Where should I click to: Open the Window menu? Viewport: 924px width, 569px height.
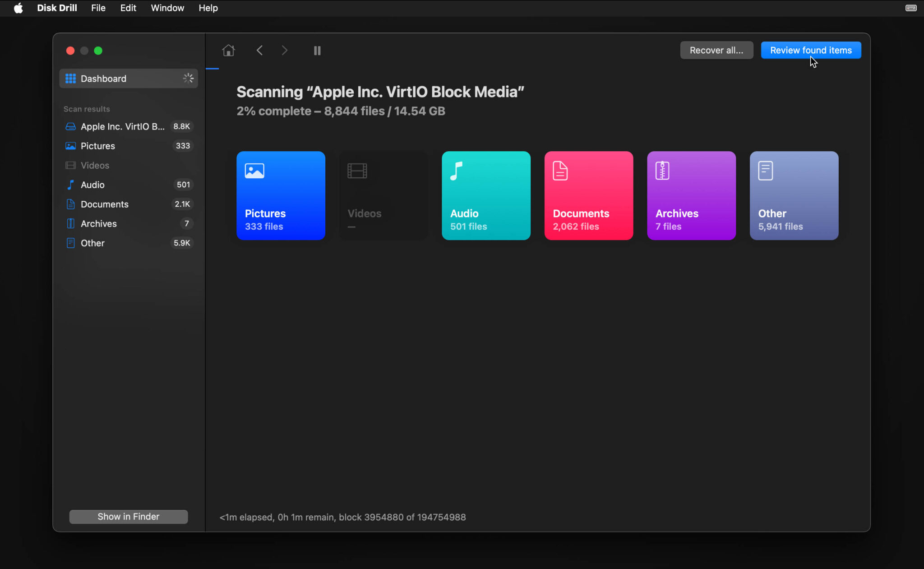click(x=167, y=8)
